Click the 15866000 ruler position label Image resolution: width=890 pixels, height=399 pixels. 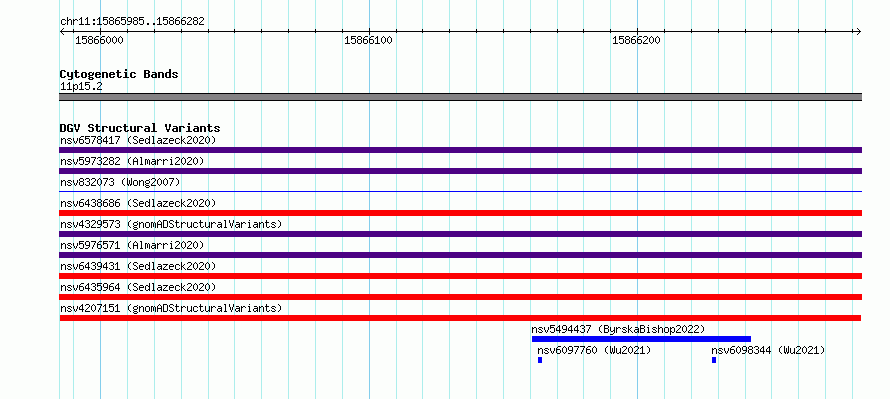click(x=99, y=40)
